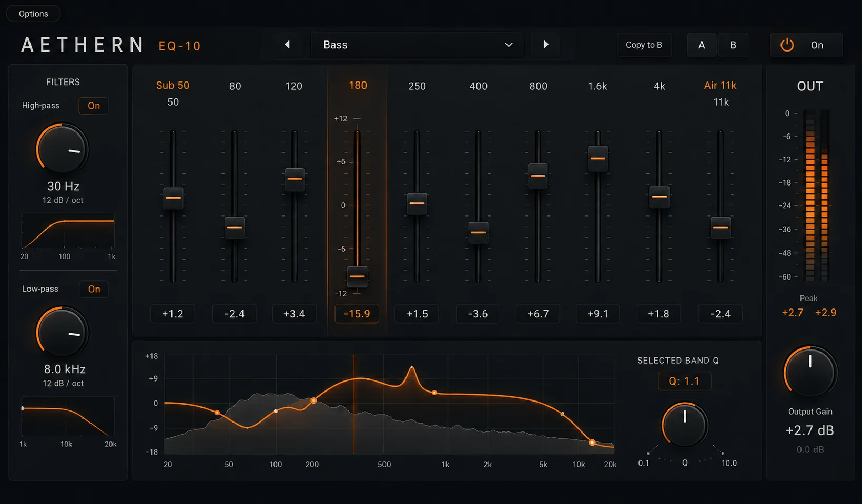Image resolution: width=862 pixels, height=504 pixels.
Task: Open the Bass preset dropdown
Action: click(418, 45)
